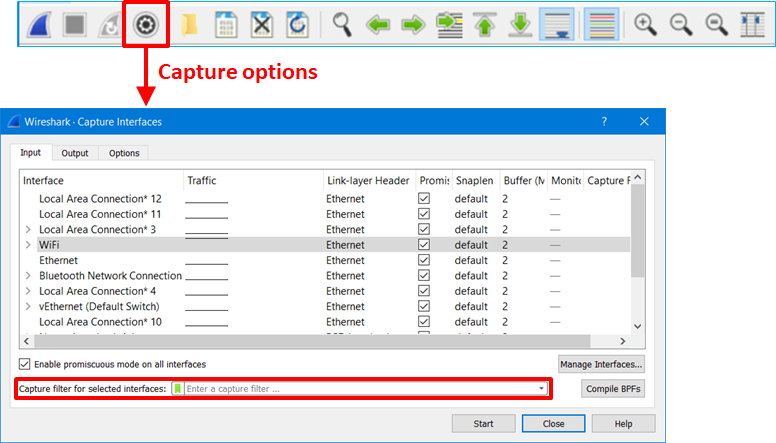Expand Local Area Connection* 3 row

[28, 229]
